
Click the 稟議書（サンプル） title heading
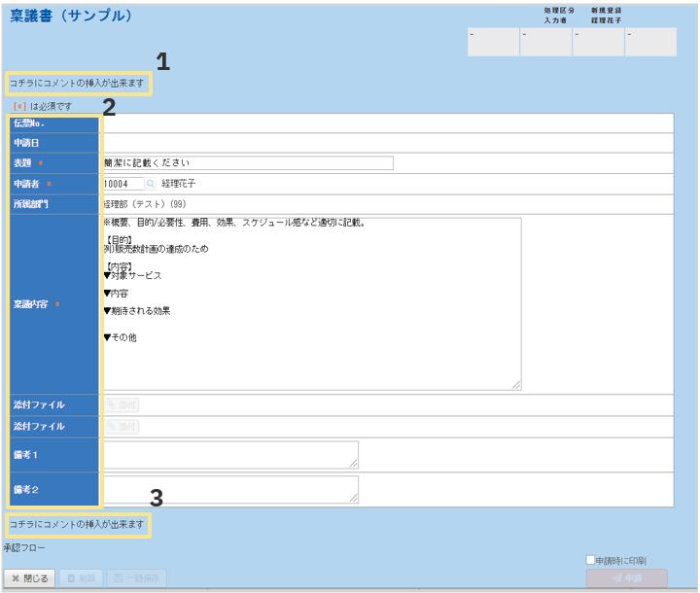tap(71, 17)
